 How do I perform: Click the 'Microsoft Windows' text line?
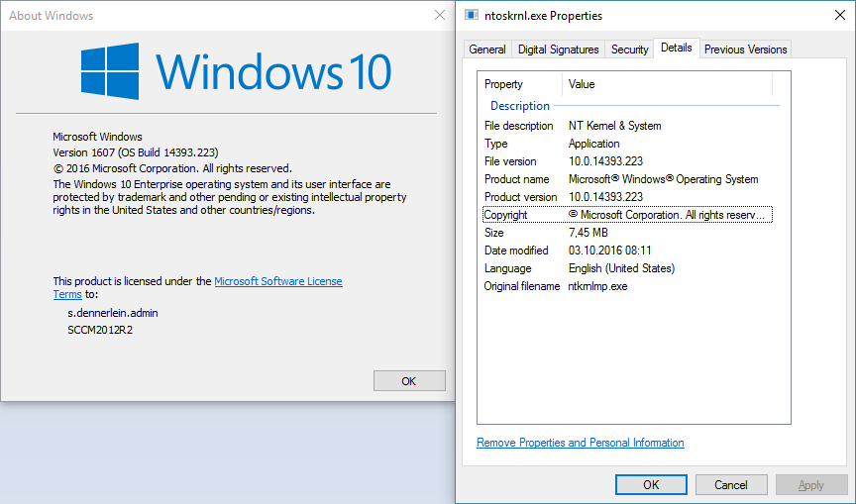tap(97, 137)
